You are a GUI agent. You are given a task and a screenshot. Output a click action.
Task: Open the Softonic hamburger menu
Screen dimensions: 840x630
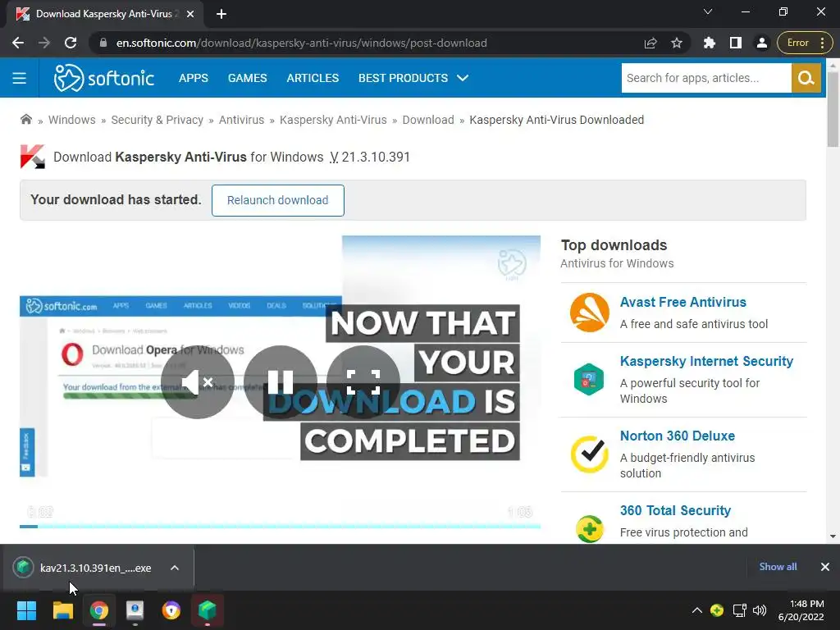pos(20,78)
